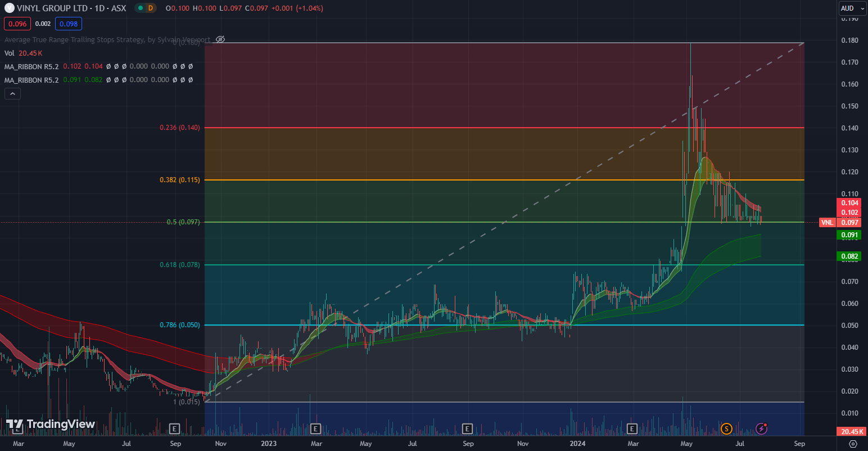Click the purple lightning bolt event icon

click(761, 429)
